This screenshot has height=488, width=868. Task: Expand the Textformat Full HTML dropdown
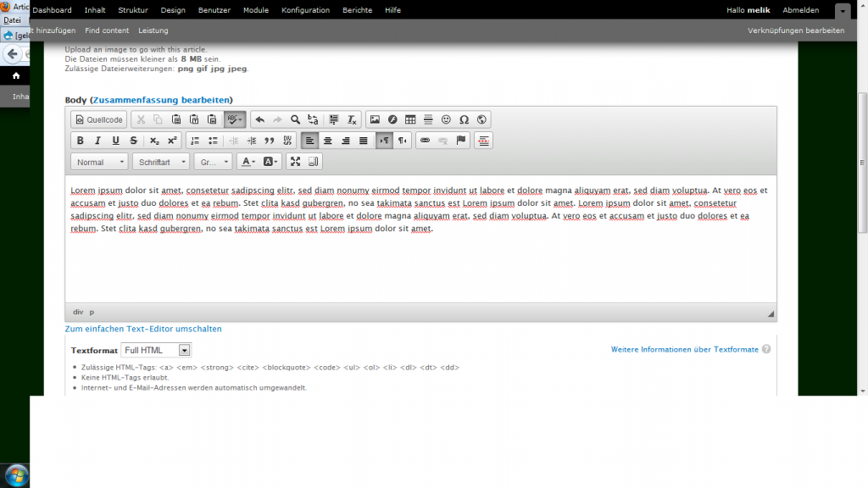pyautogui.click(x=157, y=350)
